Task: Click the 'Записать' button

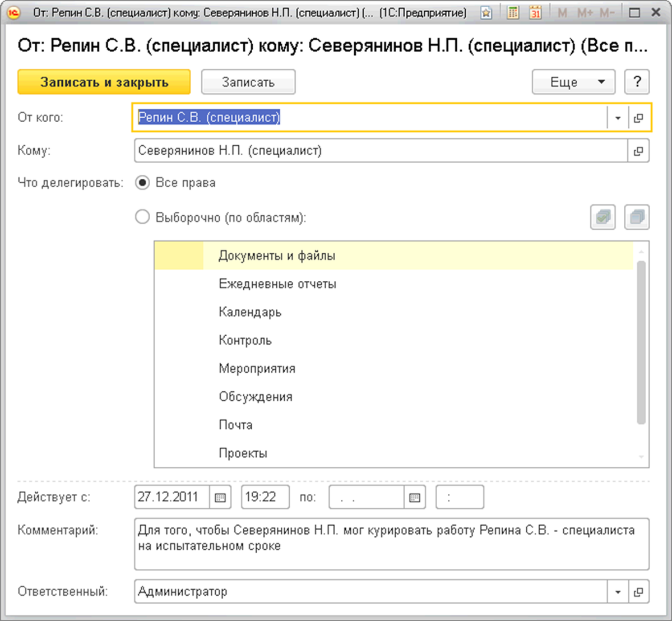Action: click(x=248, y=82)
